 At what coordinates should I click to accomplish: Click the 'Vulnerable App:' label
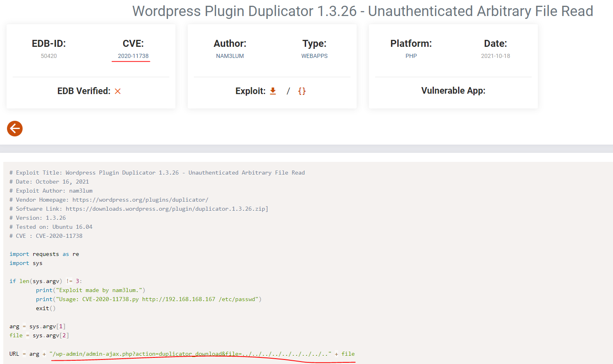(453, 91)
